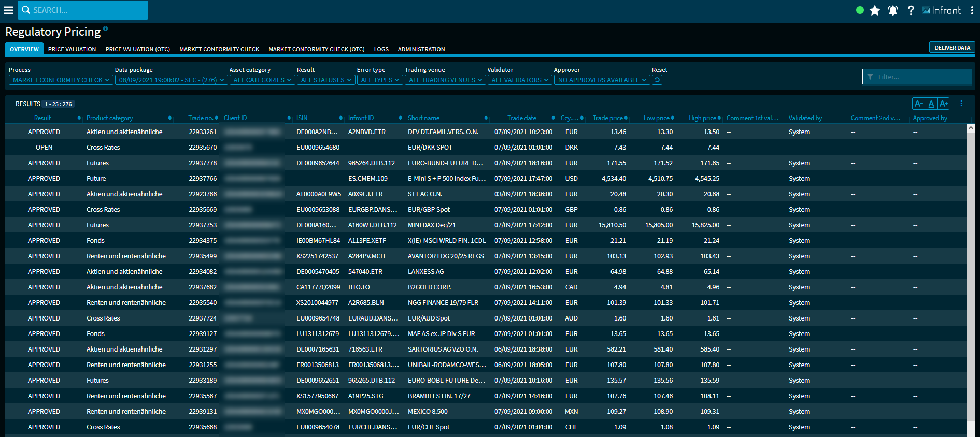The height and width of the screenshot is (437, 980).
Task: Open the Price Valuation (OTC) tab
Action: pyautogui.click(x=138, y=49)
